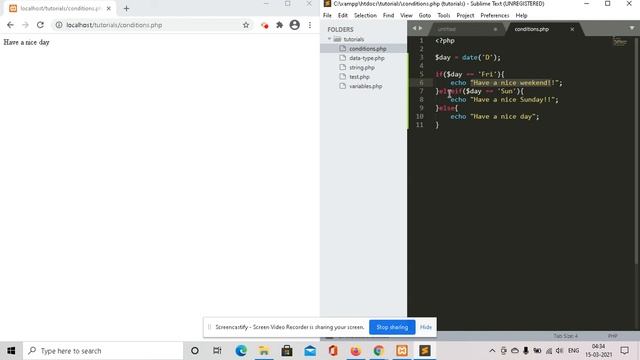Open Mail app from taskbar
The width and height of the screenshot is (640, 360).
pyautogui.click(x=310, y=351)
